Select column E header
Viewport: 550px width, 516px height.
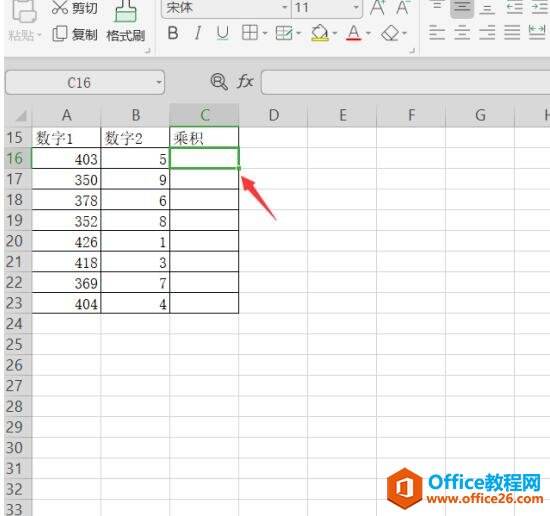pos(342,115)
